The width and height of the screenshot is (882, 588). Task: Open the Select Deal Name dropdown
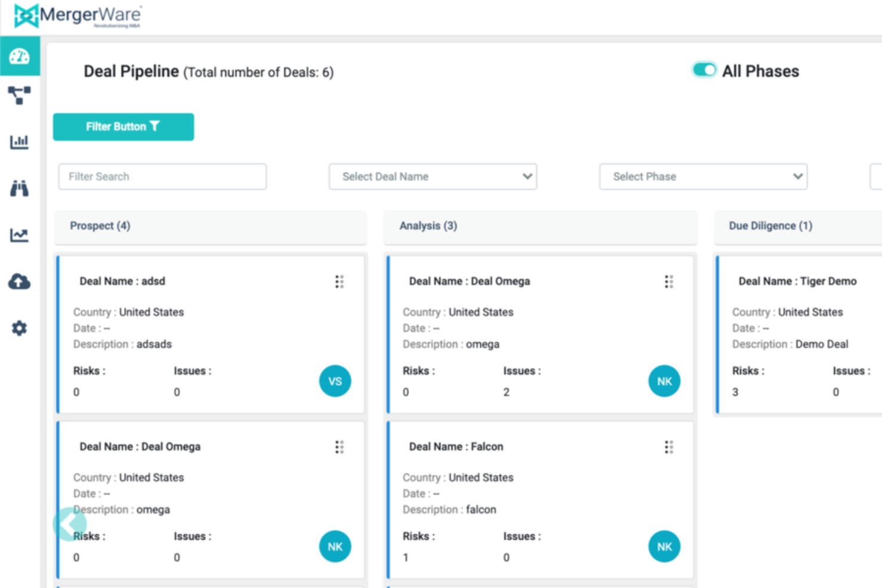pos(433,176)
